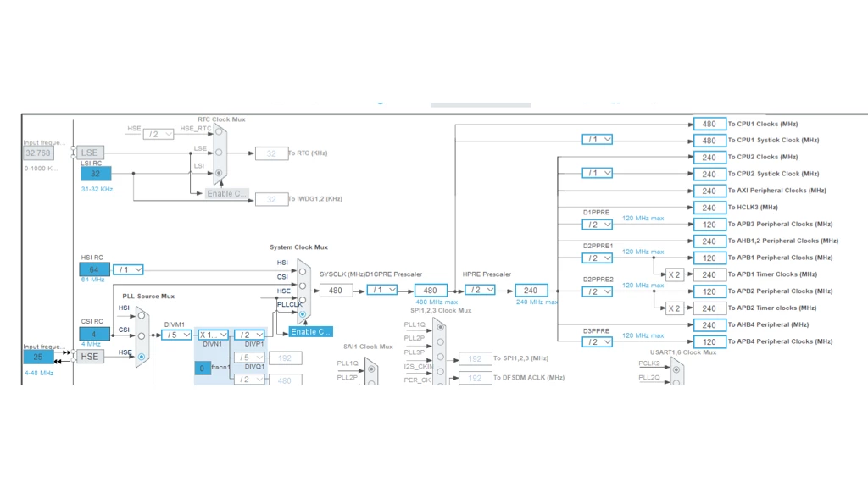The height and width of the screenshot is (488, 868).
Task: Click the blue Enable CSS button
Action: [x=310, y=331]
